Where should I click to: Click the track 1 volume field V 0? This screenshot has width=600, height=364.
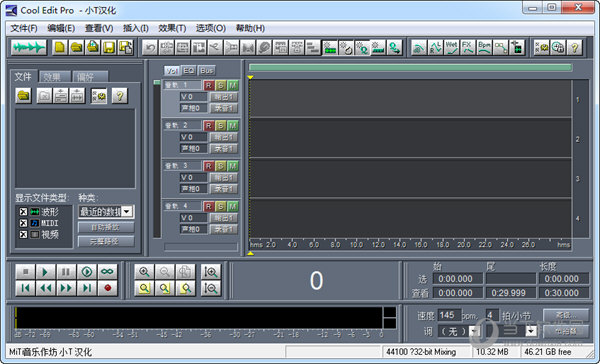click(x=193, y=97)
